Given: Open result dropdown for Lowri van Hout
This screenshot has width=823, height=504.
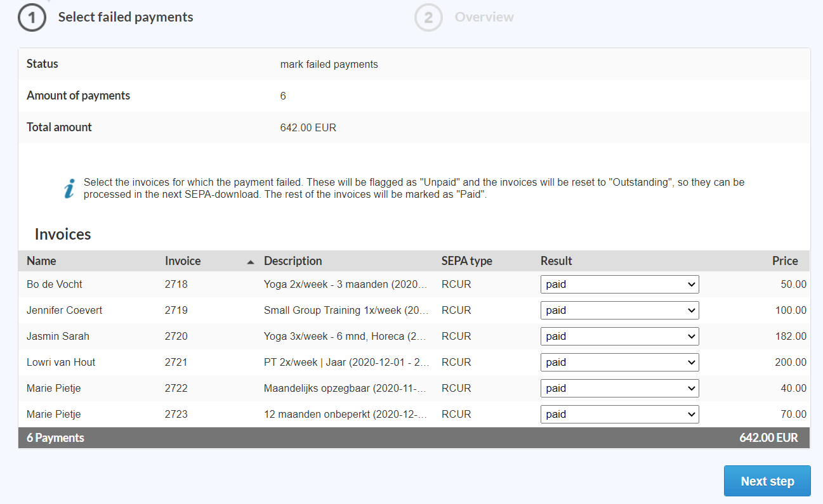Looking at the screenshot, I should click(619, 363).
